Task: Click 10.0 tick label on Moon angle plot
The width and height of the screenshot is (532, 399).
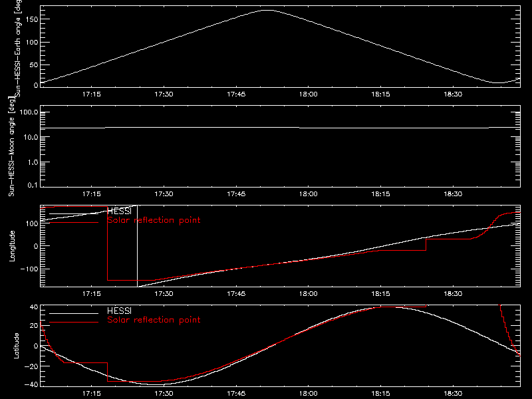Action: [31, 137]
